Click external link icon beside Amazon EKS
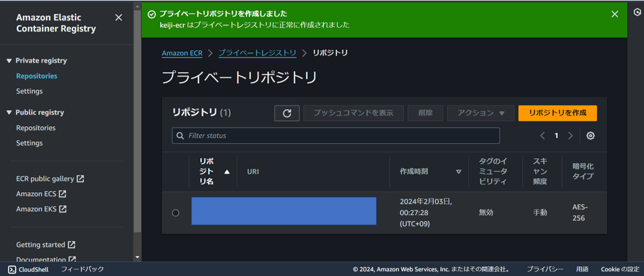The width and height of the screenshot is (644, 276). coord(63,209)
